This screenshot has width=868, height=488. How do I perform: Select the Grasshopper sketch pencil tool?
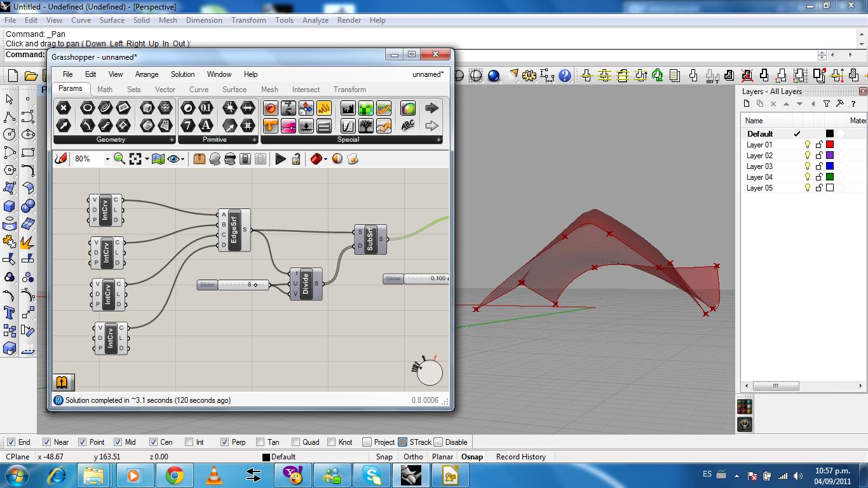[61, 159]
